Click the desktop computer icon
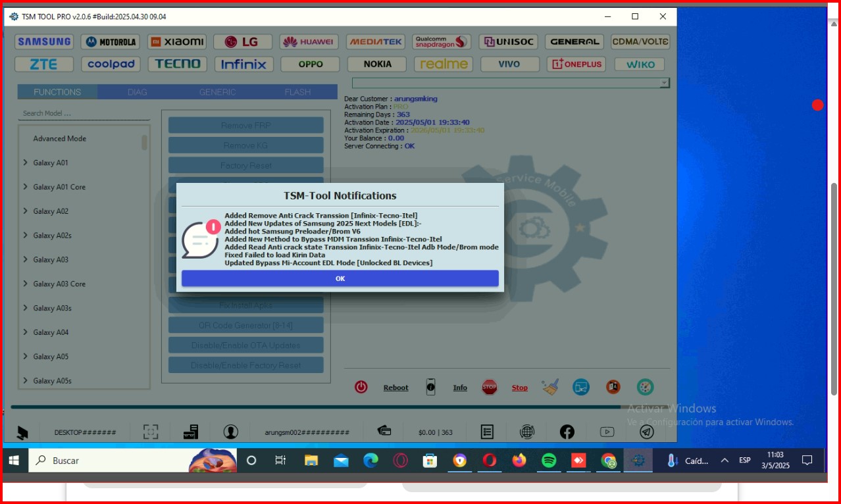The width and height of the screenshot is (841, 504). [x=22, y=432]
